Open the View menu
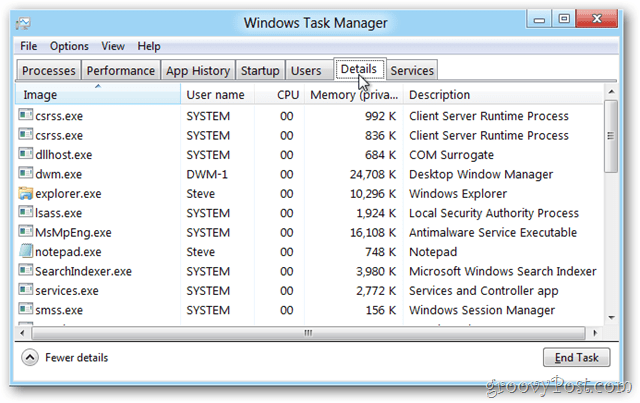Viewport: 640px width, 403px height. [x=113, y=46]
